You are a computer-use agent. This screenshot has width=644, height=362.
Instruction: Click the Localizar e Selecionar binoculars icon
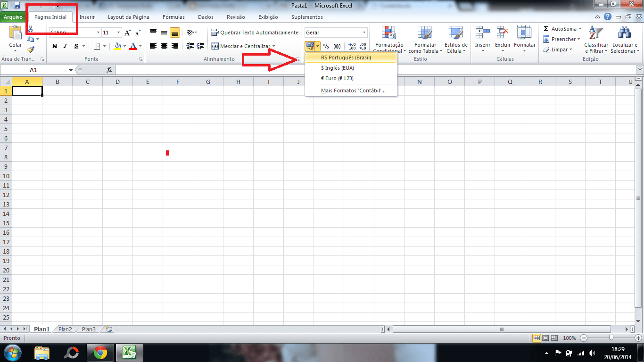(624, 33)
